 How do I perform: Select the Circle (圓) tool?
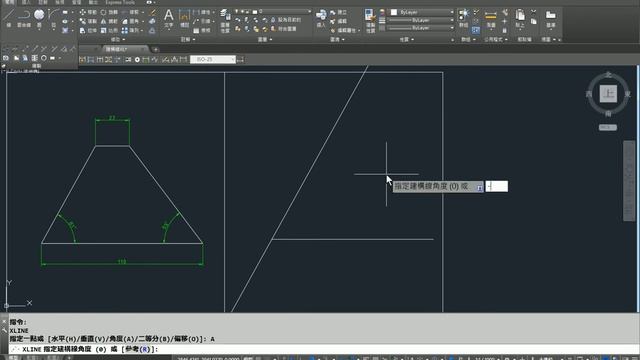tap(39, 18)
